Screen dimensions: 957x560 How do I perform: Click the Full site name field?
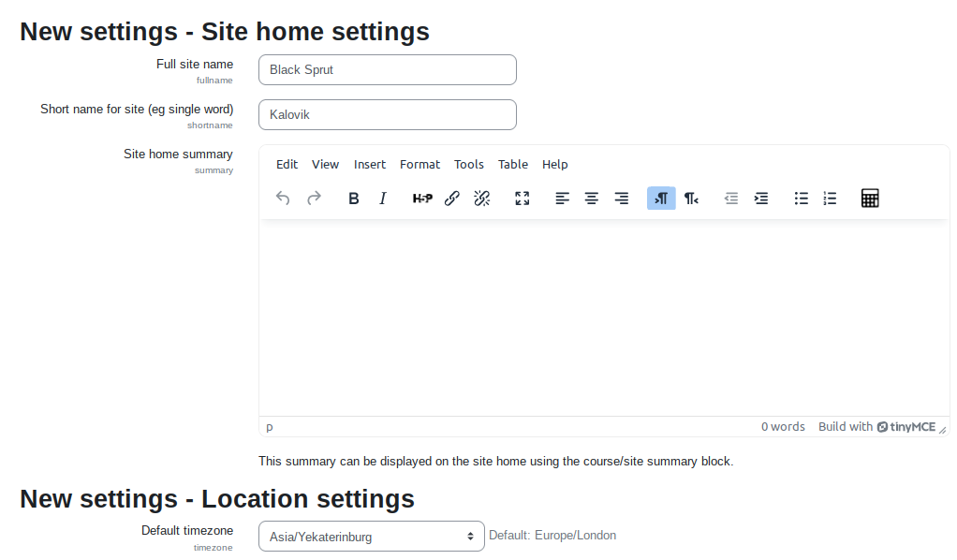click(x=388, y=70)
